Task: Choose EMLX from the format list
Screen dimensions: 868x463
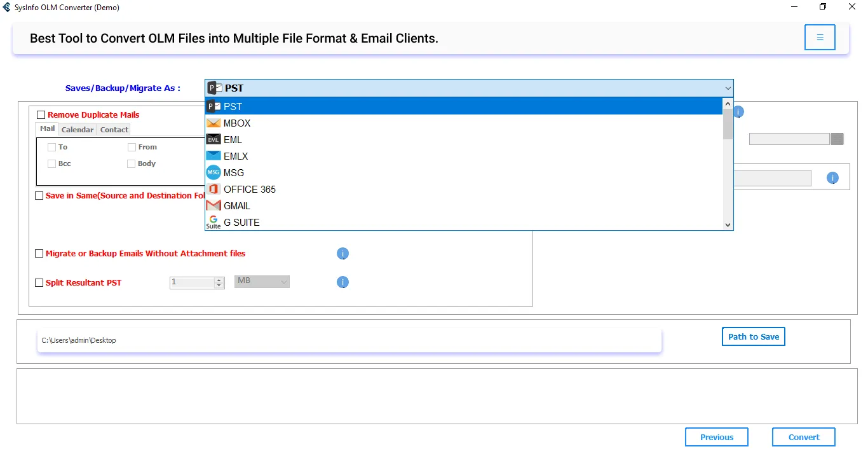Action: pos(236,156)
